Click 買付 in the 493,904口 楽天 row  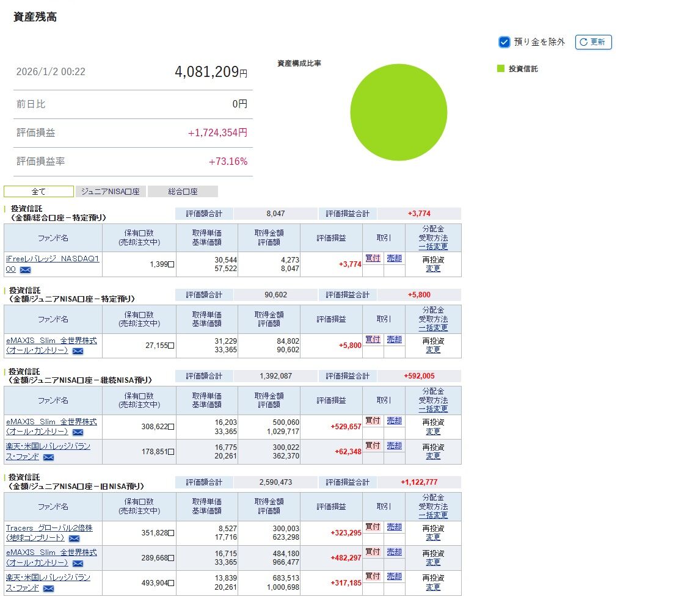coord(373,576)
